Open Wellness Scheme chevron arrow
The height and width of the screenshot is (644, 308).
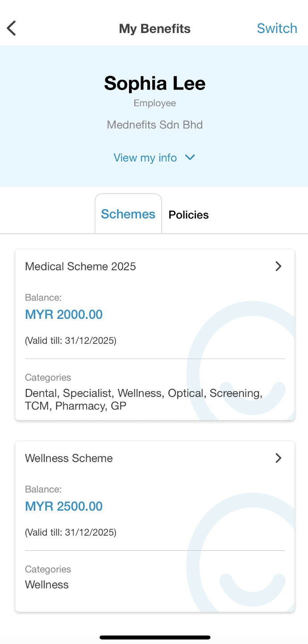point(279,458)
